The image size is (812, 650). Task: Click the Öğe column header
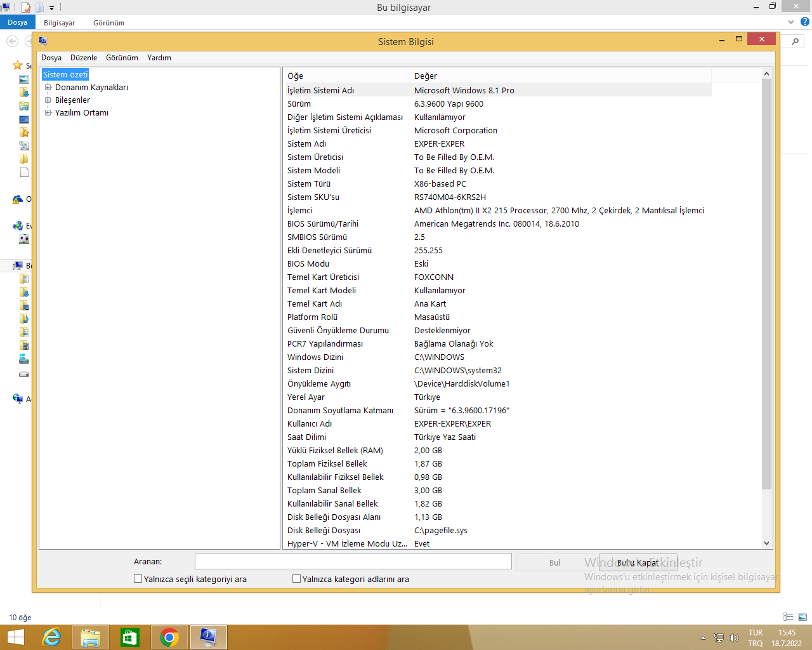tap(346, 76)
